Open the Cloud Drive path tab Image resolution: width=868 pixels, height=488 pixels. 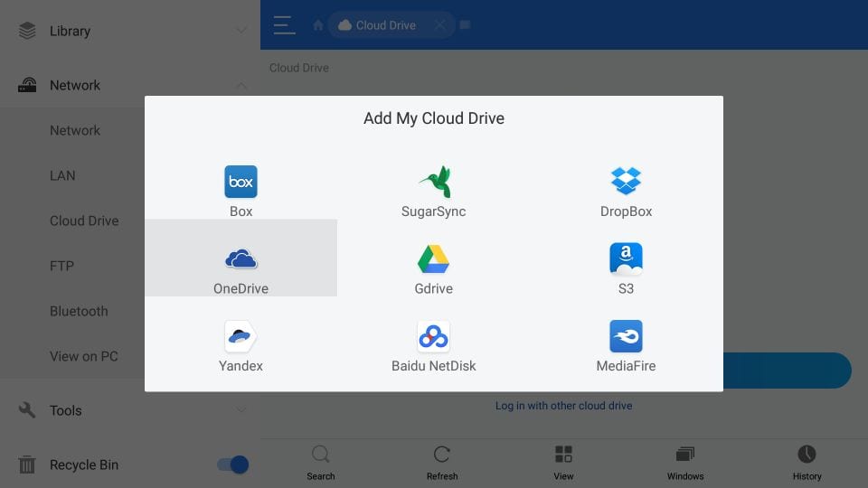pos(392,25)
